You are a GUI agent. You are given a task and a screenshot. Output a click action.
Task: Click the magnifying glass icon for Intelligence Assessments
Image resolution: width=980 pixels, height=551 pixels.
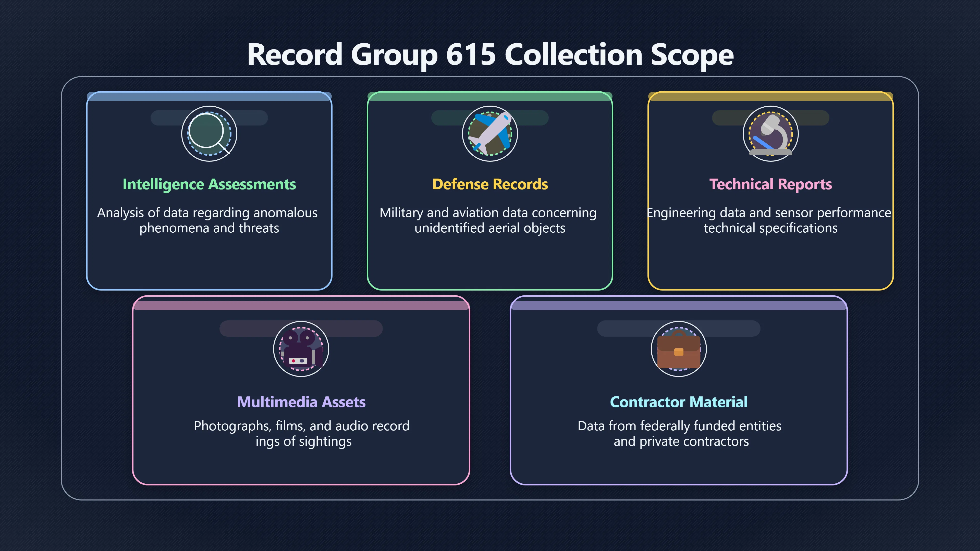[x=209, y=133]
